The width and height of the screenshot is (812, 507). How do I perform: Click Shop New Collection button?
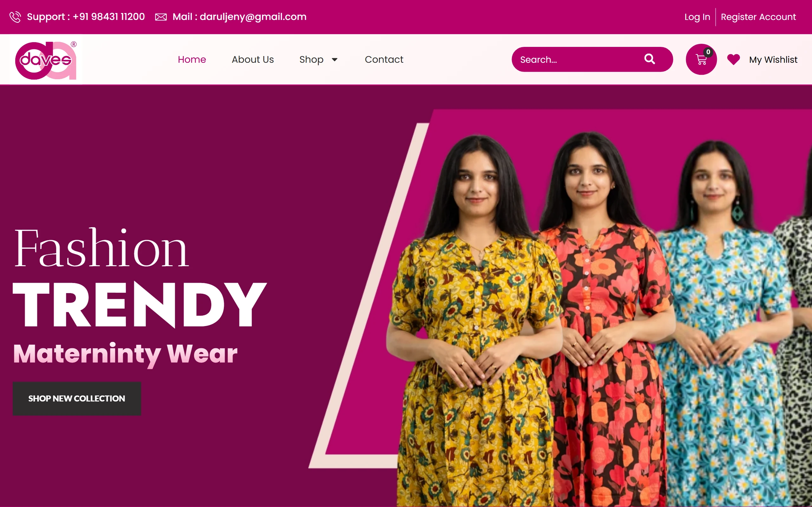point(77,399)
